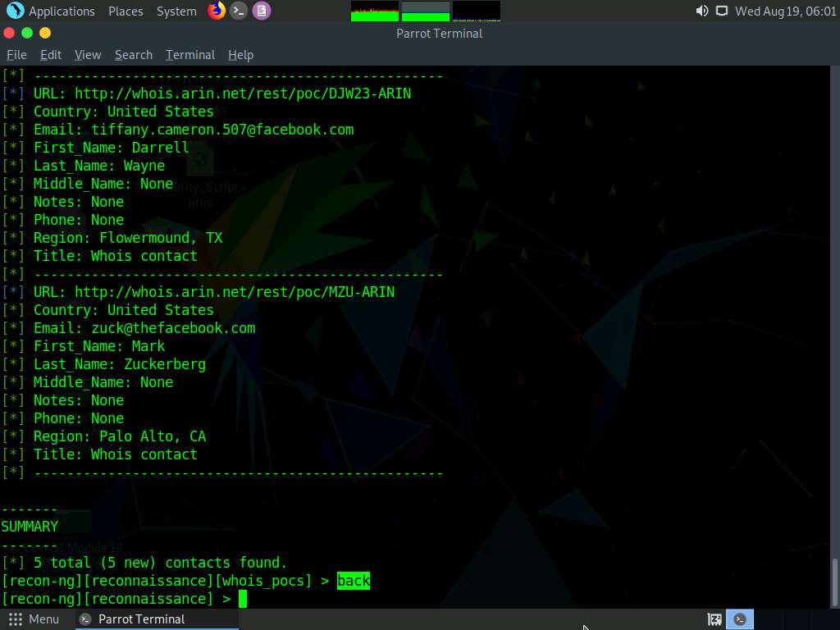Screen dimensions: 840x630
Task: Click 'Region: Flowermound, TX' line
Action: click(x=128, y=238)
